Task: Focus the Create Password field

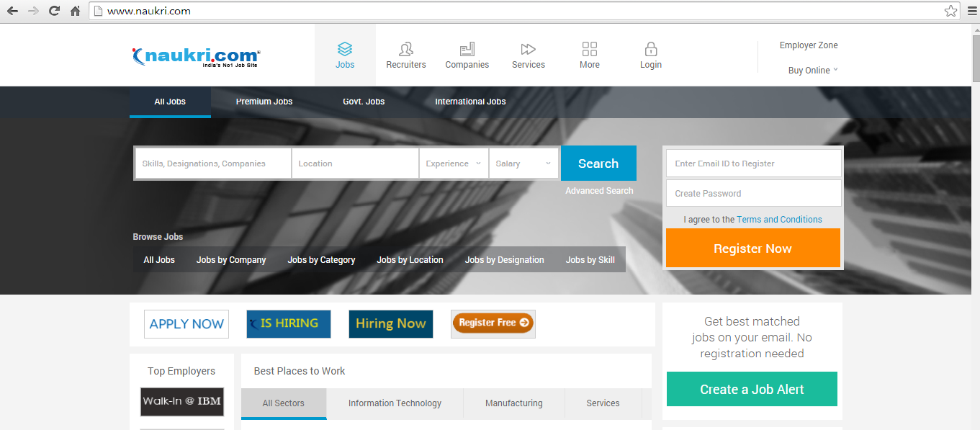Action: tap(753, 193)
